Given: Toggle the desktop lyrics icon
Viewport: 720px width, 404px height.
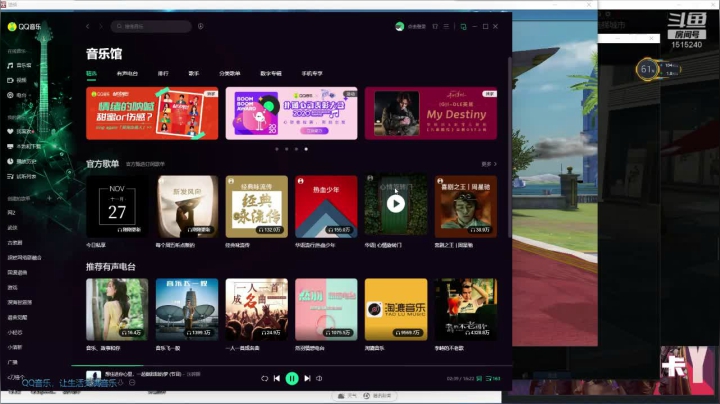Looking at the screenshot, I should pos(479,379).
